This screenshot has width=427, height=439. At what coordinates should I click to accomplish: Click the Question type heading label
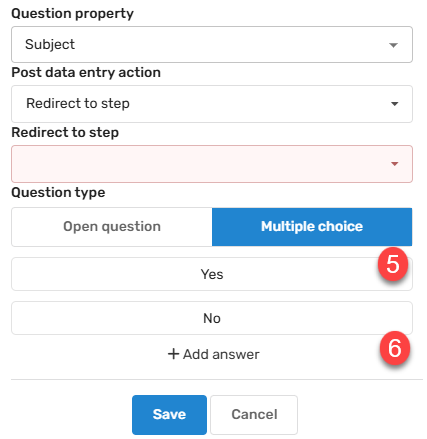(x=58, y=192)
